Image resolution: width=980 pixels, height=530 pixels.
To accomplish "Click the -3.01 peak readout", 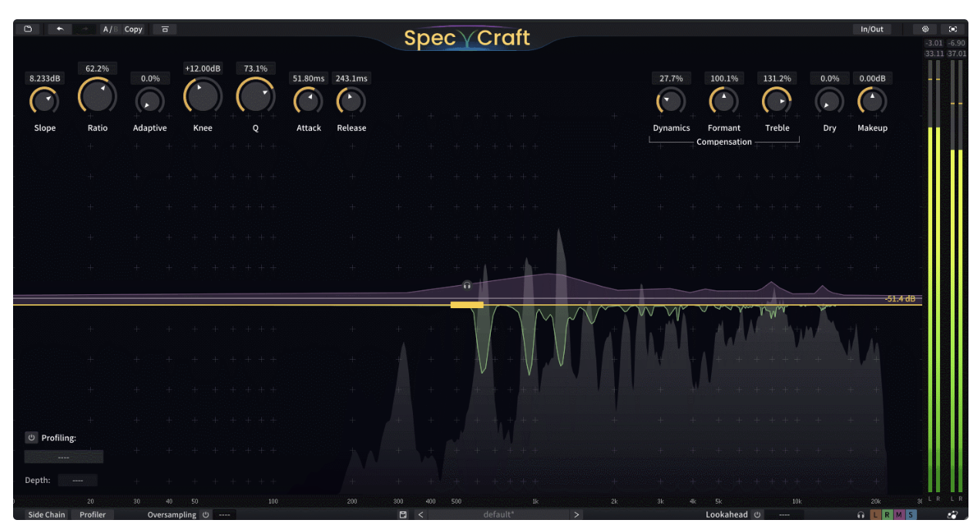I will [x=934, y=43].
